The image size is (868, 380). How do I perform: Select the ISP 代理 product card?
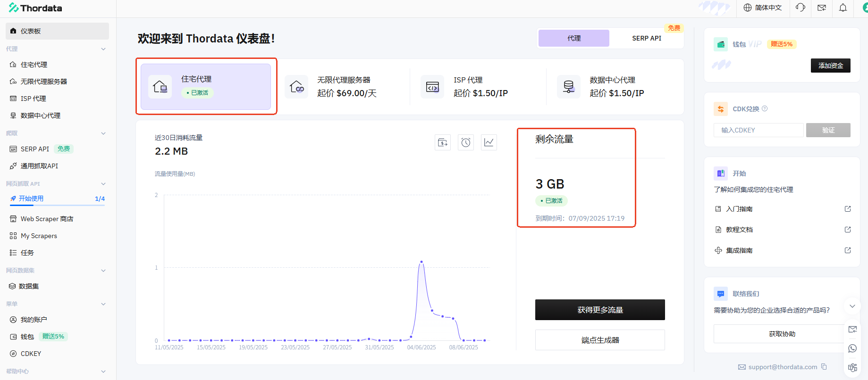tap(478, 87)
